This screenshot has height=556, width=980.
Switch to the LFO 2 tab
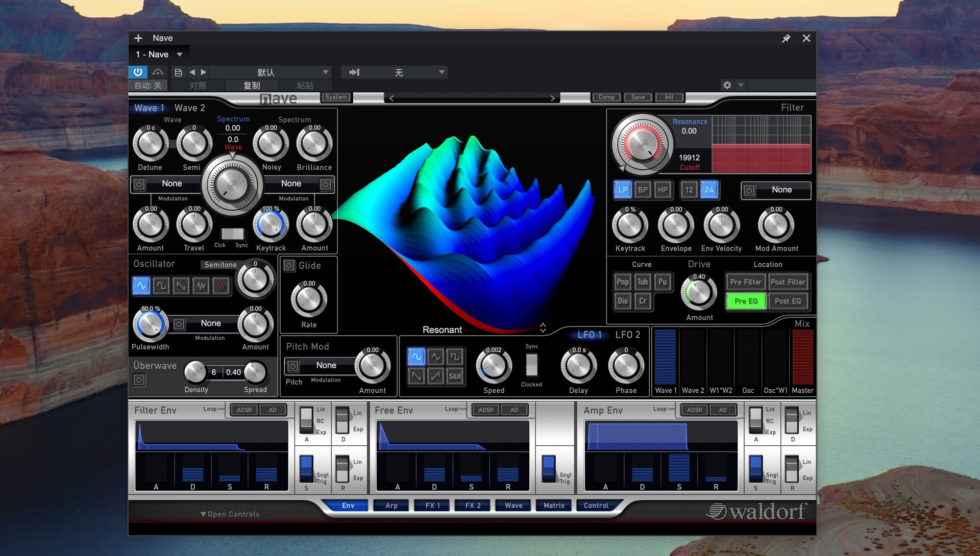point(627,335)
